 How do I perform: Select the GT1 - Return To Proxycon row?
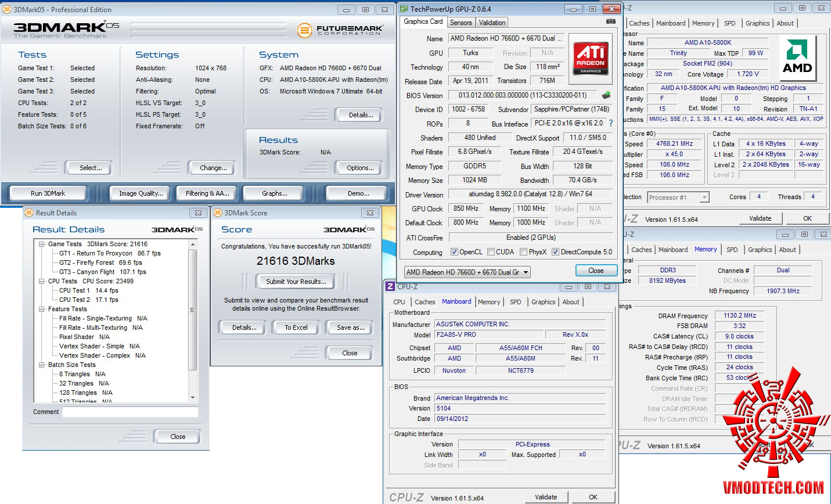[x=110, y=253]
